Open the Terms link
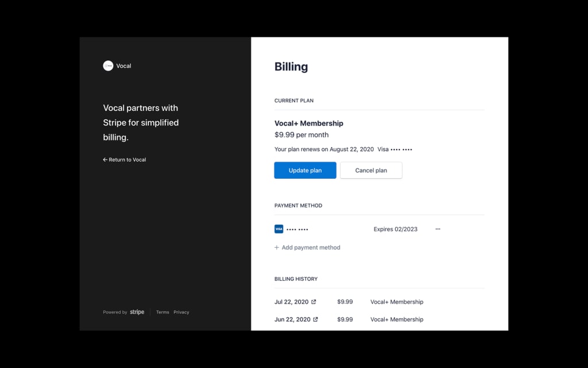This screenshot has width=588, height=368. (x=163, y=312)
